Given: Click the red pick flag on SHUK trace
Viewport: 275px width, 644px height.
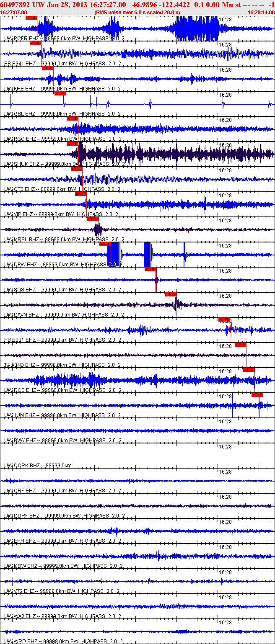Looking at the screenshot, I should (73, 144).
